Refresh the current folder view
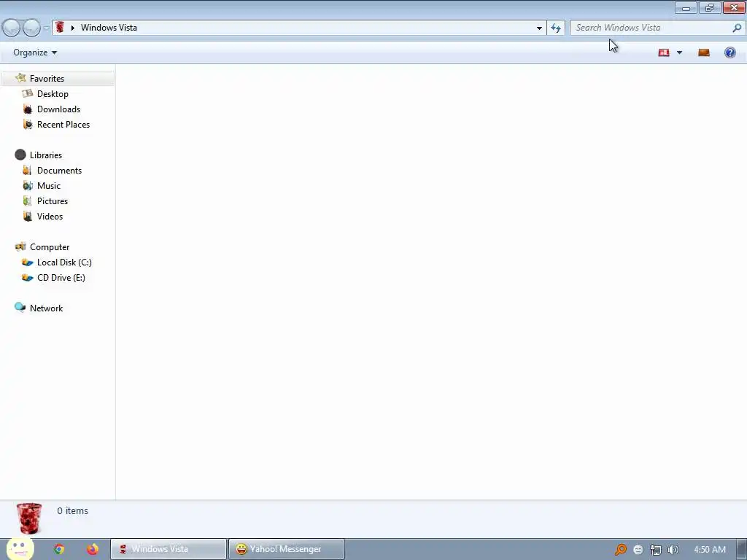 pyautogui.click(x=555, y=28)
